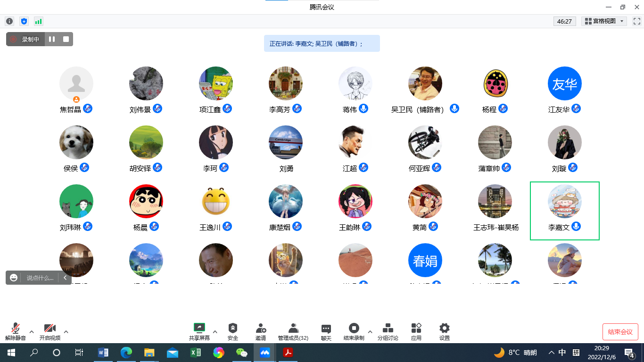The width and height of the screenshot is (644, 362).
Task: Open meeting Settings (设置) gear icon
Action: click(x=444, y=329)
